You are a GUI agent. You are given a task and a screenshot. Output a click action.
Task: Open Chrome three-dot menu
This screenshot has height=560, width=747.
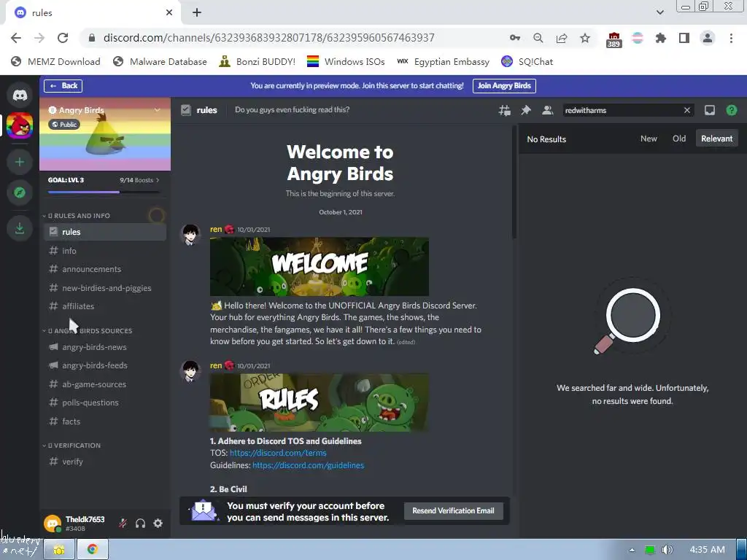[x=731, y=38]
